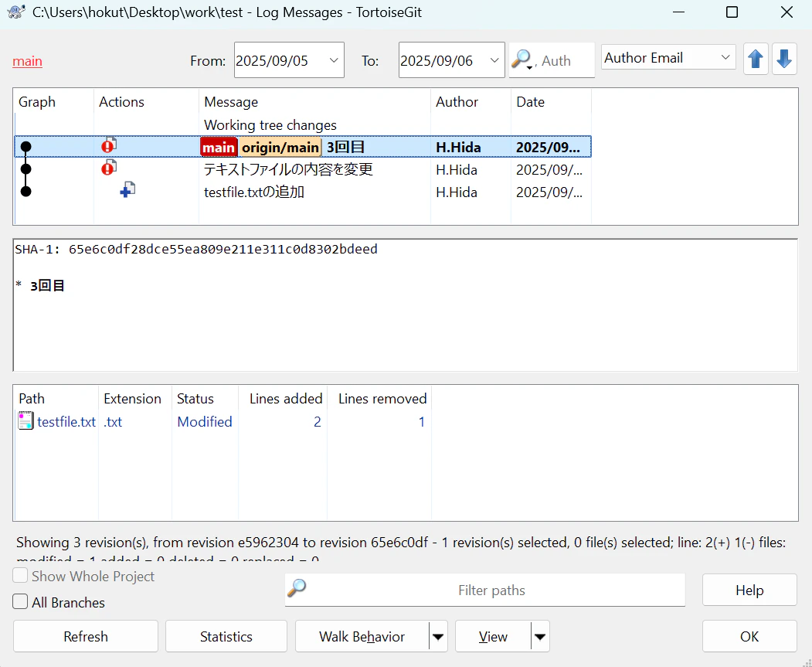This screenshot has width=812, height=667.
Task: Click the Help button
Action: pyautogui.click(x=749, y=590)
